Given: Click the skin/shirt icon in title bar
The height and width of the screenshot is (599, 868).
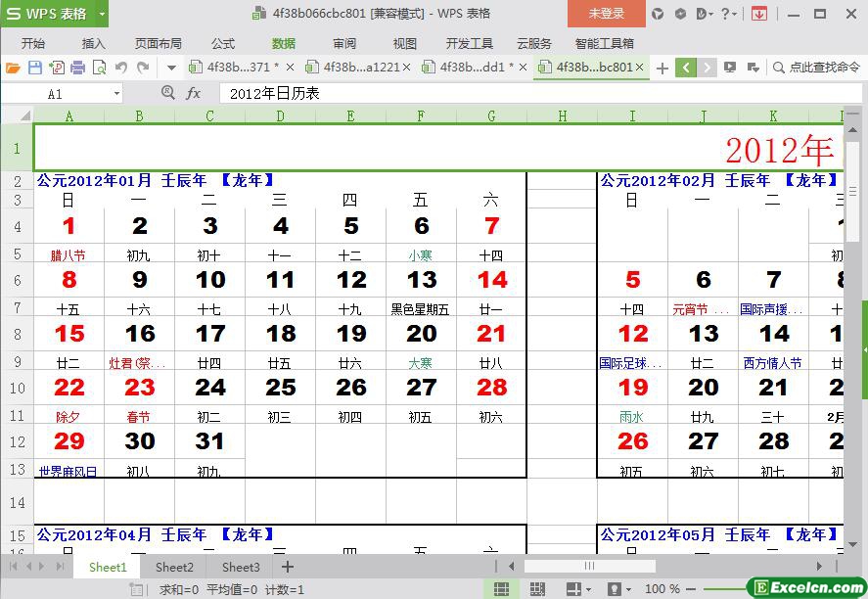Looking at the screenshot, I should (657, 14).
